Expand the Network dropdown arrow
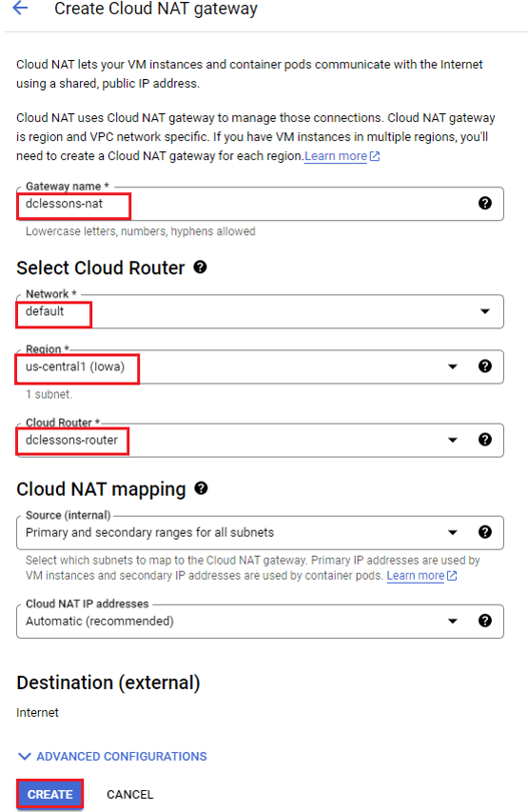The image size is (528, 812). [484, 311]
